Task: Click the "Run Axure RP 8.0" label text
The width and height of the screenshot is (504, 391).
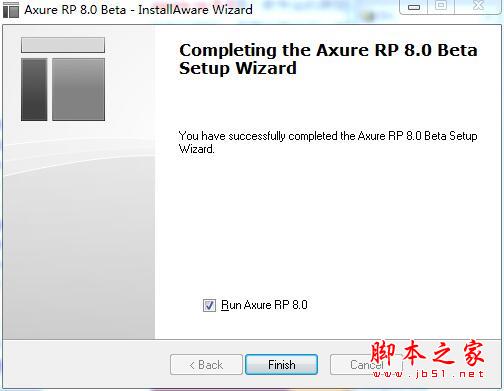Action: 264,305
